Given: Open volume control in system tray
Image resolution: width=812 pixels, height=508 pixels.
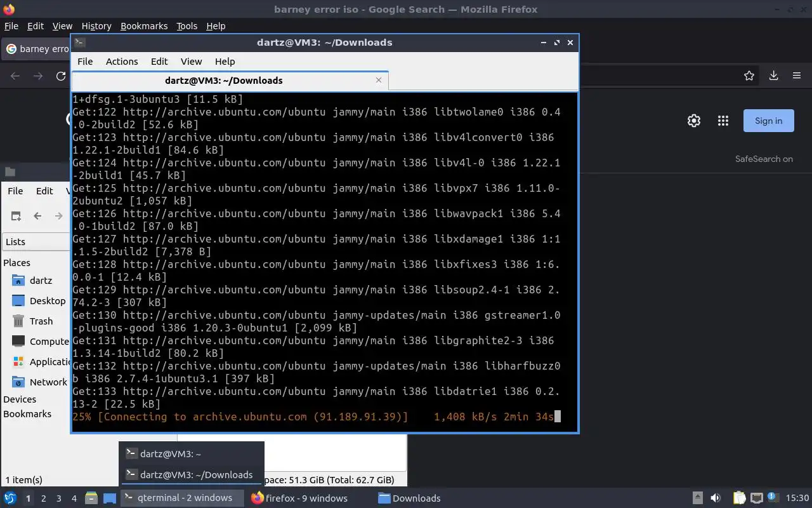Looking at the screenshot, I should [716, 498].
